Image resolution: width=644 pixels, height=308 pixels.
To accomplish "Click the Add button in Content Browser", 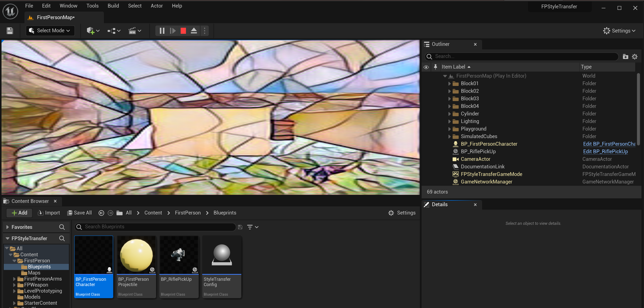I will pos(19,213).
